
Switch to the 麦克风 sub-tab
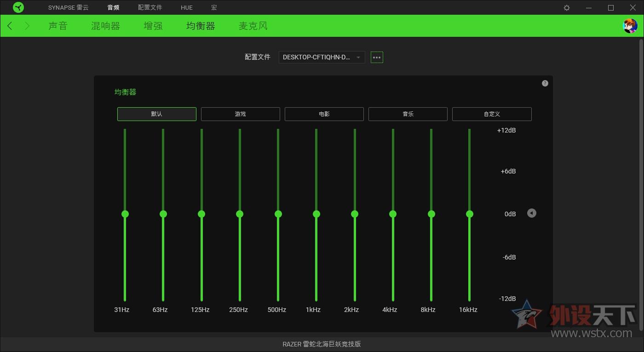(x=253, y=26)
